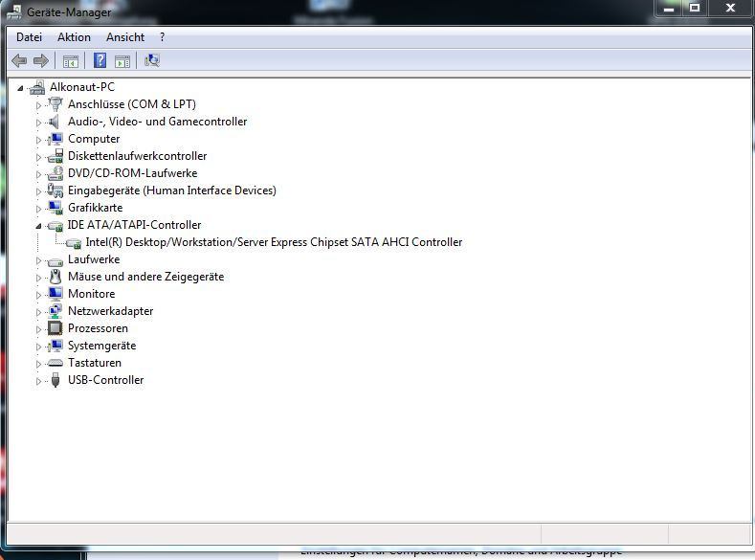Open the ? help menu
Viewport: 755px width, 560px height.
163,37
